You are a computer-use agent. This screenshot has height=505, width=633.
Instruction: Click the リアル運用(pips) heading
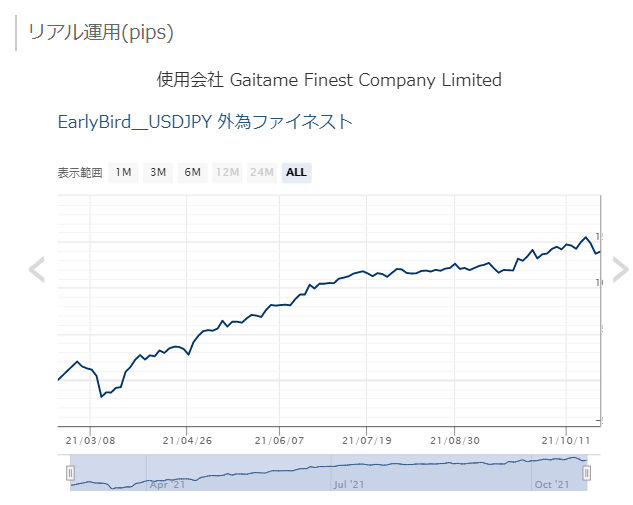click(x=101, y=32)
